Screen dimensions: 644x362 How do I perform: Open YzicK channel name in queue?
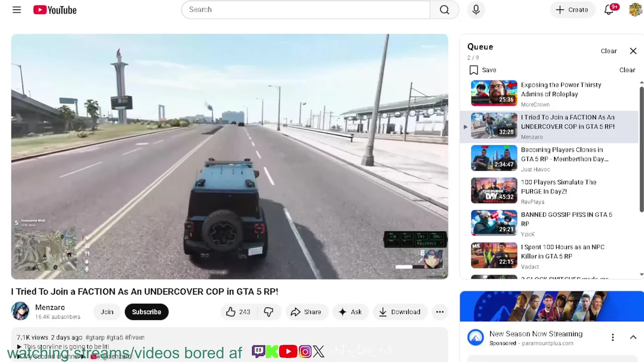(x=528, y=234)
